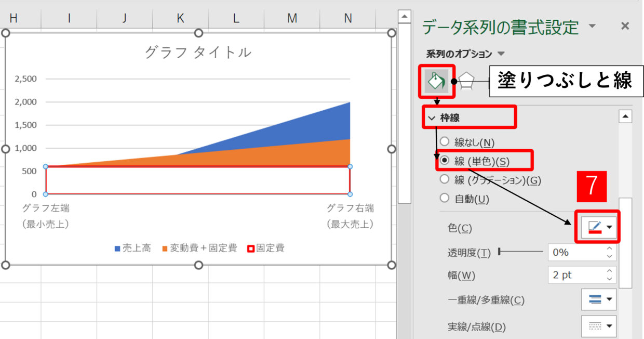Select the 線なし(N) radio option

point(445,141)
